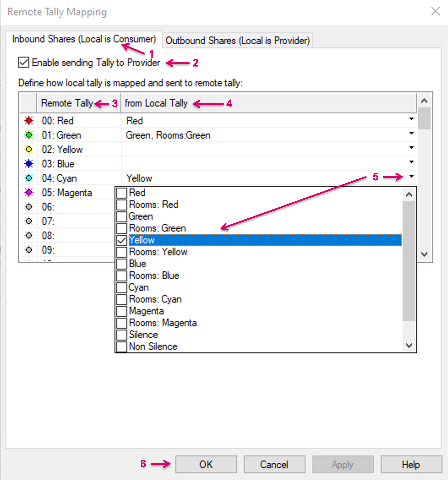Click the gray tally icon for row 08
448x480 pixels.
tap(29, 235)
